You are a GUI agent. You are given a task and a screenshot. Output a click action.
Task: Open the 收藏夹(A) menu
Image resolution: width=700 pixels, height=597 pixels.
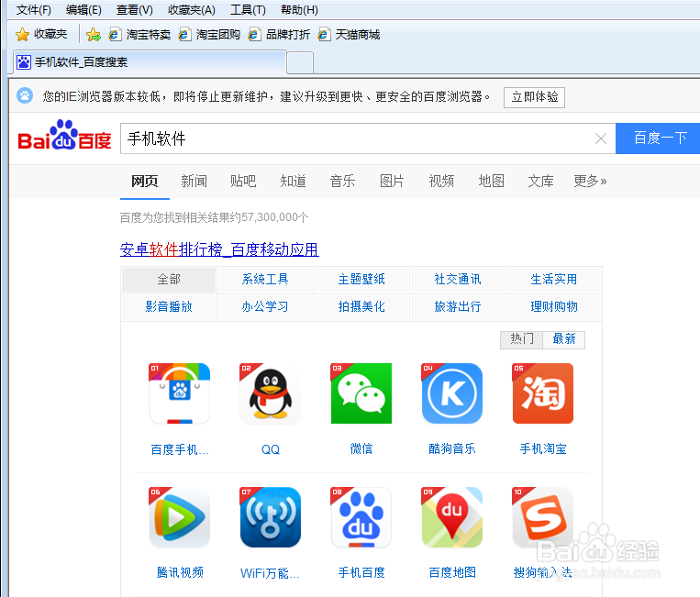pyautogui.click(x=192, y=10)
